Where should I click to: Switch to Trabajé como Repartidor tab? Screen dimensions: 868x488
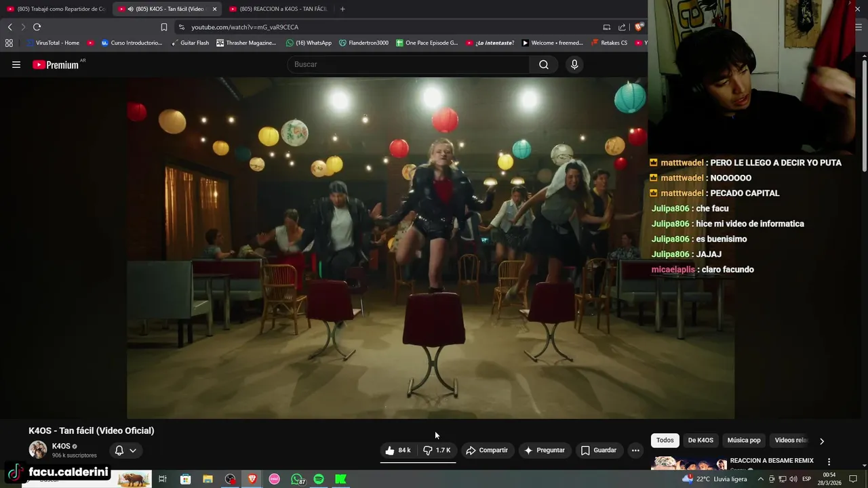[x=56, y=9]
